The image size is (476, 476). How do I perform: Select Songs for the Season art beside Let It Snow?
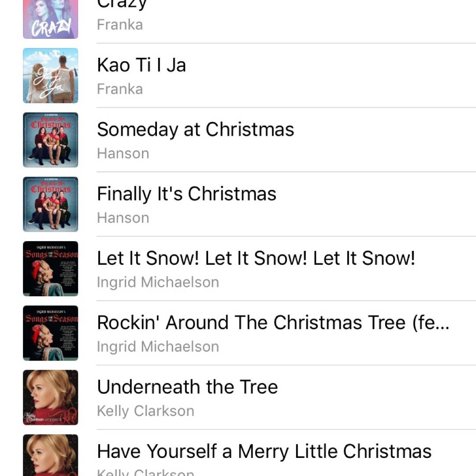click(x=50, y=268)
